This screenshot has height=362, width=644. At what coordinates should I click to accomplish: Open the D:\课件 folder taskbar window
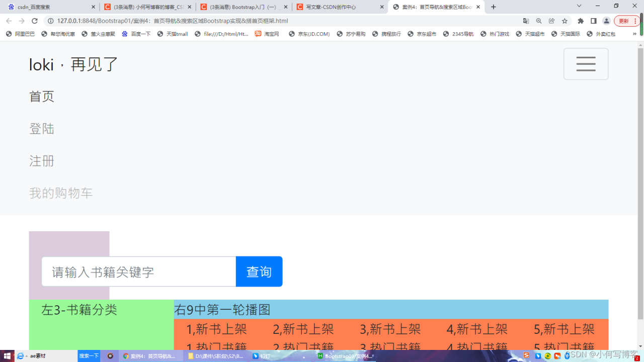216,356
